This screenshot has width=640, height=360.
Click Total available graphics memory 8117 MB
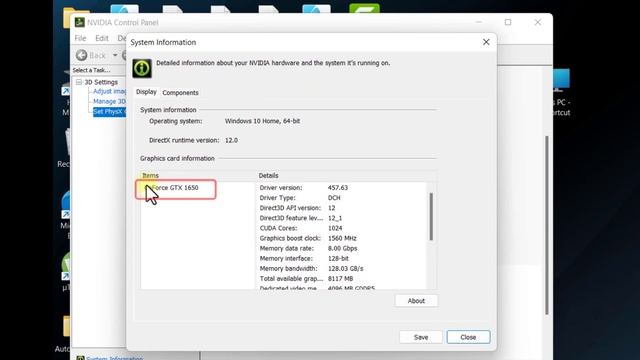(x=306, y=279)
